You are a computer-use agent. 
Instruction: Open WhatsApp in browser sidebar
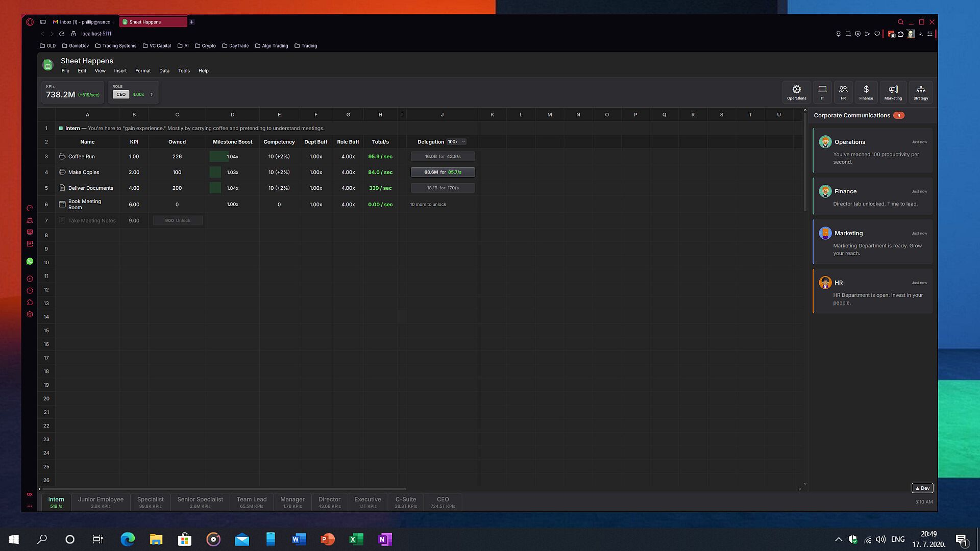click(30, 261)
